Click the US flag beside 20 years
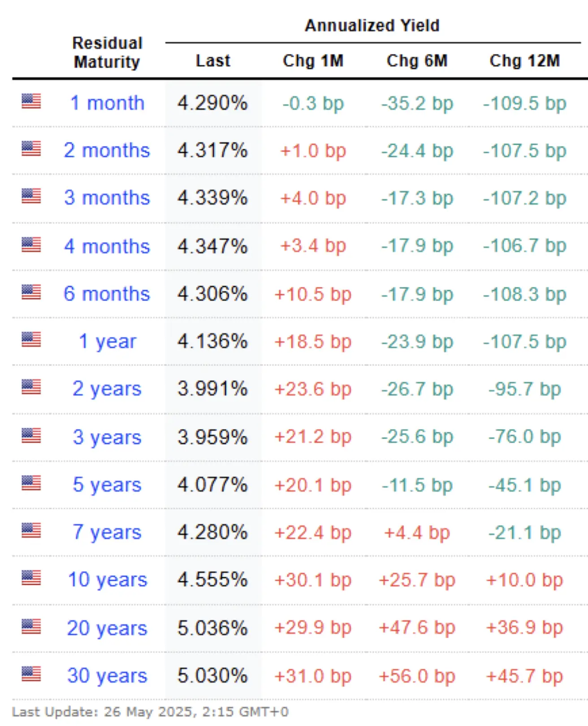This screenshot has width=588, height=726. [31, 627]
